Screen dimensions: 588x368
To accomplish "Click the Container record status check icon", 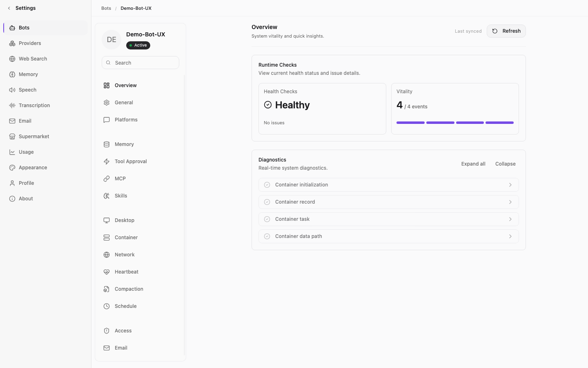I will pos(267,202).
